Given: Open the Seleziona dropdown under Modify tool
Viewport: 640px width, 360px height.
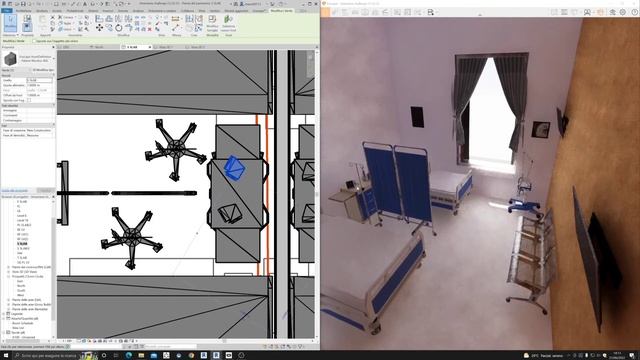Looking at the screenshot, I should 10,35.
